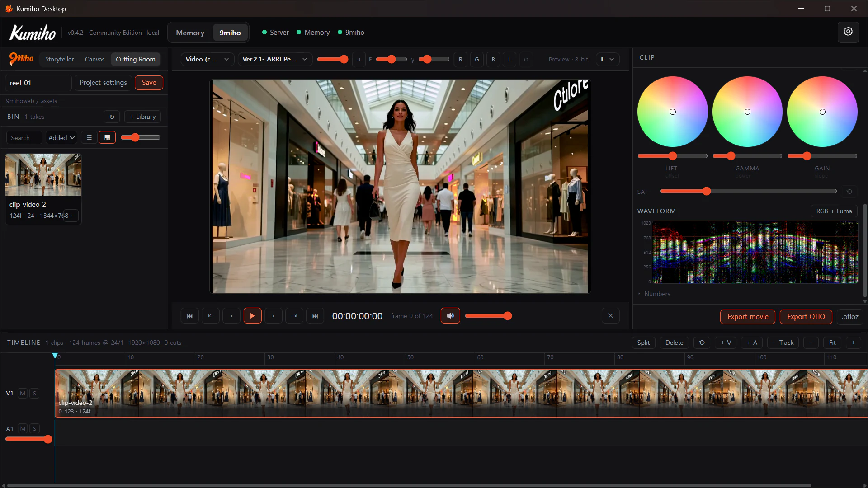Toggle blue channel view
The width and height of the screenshot is (868, 488).
[493, 59]
